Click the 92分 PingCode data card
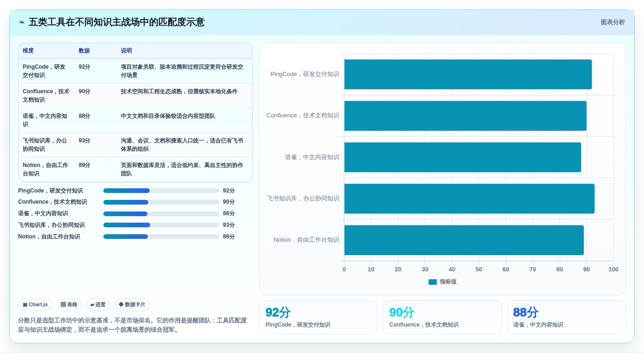Viewport: 644px width, 353px height. pos(318,317)
